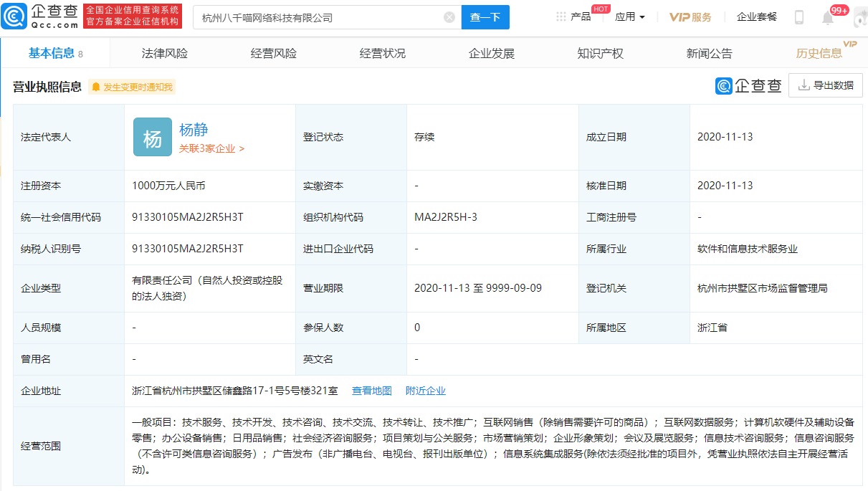The image size is (868, 491).
Task: Expand 关联3家企业 related companies
Action: 211,149
